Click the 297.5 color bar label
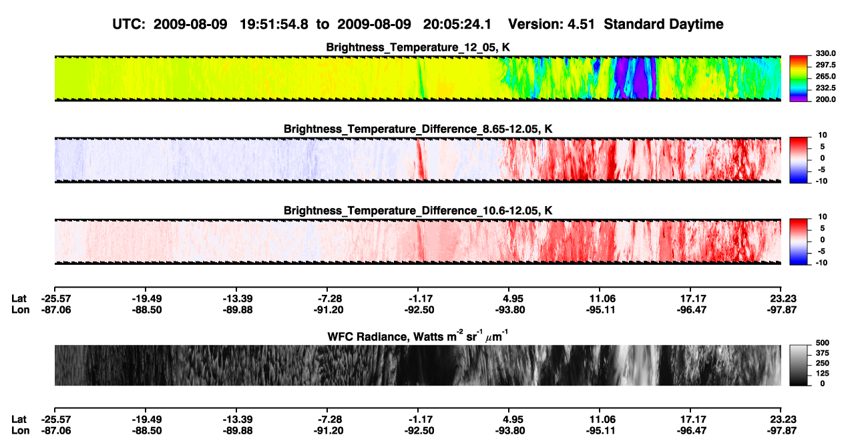868x445 pixels. pyautogui.click(x=827, y=65)
